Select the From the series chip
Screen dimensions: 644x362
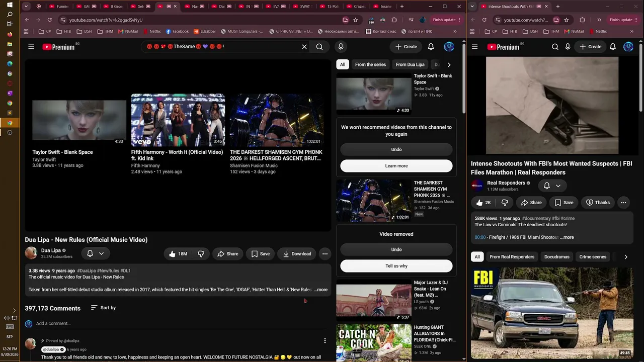tap(370, 64)
